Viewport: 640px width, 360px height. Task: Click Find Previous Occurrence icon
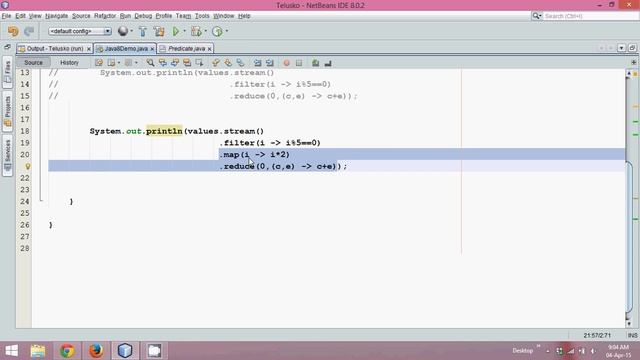tap(162, 63)
